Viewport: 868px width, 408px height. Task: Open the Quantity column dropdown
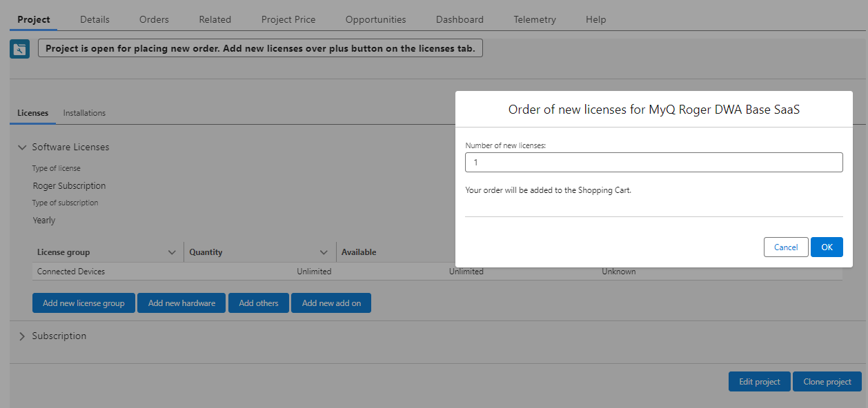[324, 252]
